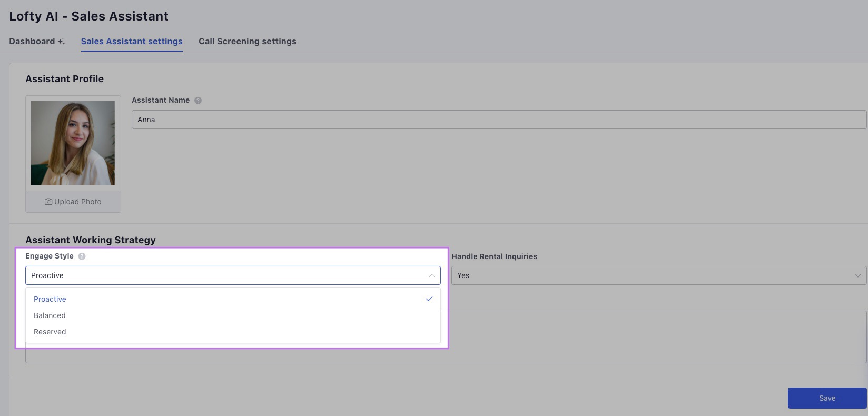
Task: Select the Proactive option in list
Action: pos(233,299)
